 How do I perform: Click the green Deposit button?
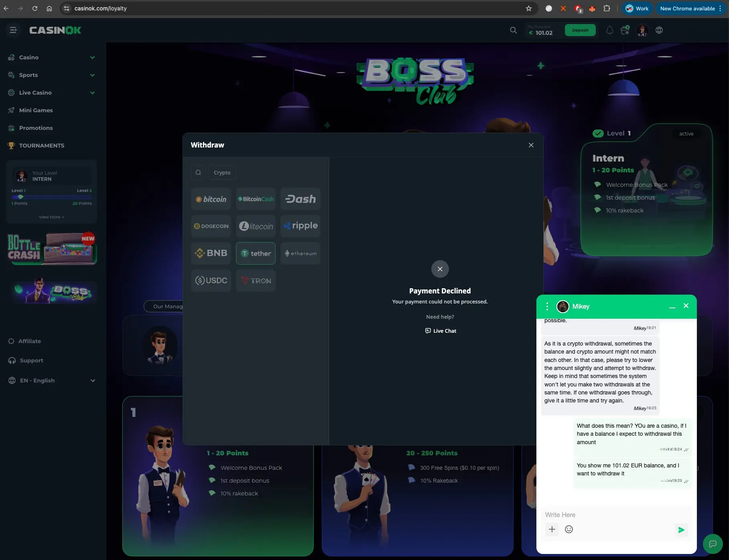[580, 30]
